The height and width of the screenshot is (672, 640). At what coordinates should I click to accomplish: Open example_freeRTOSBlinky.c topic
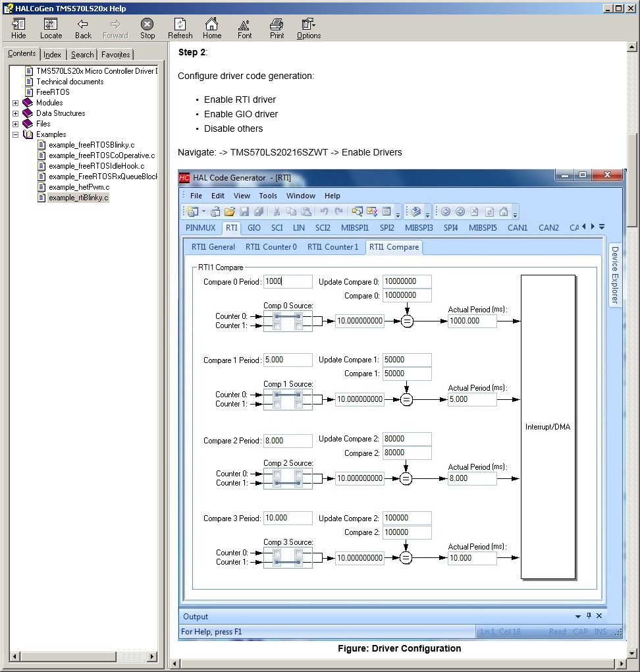tap(92, 145)
